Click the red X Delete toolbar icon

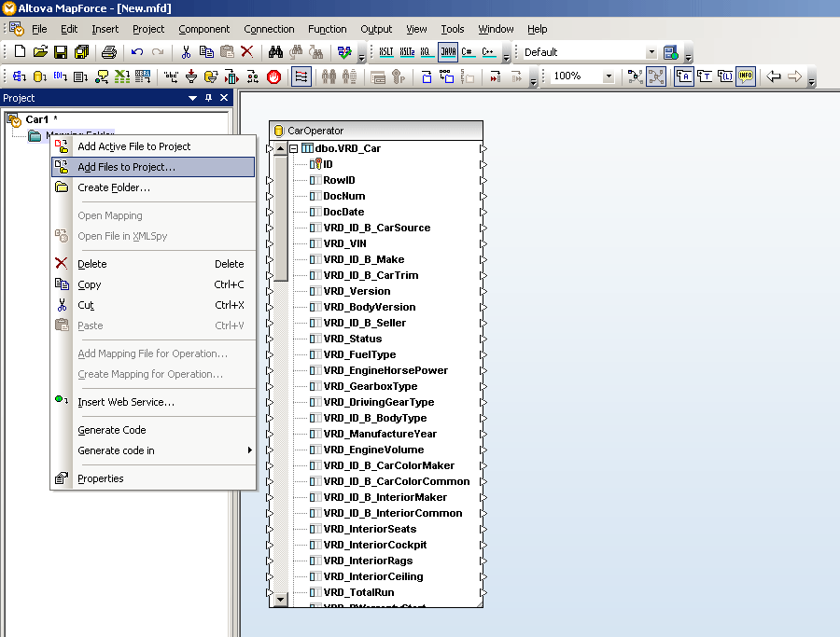[247, 52]
